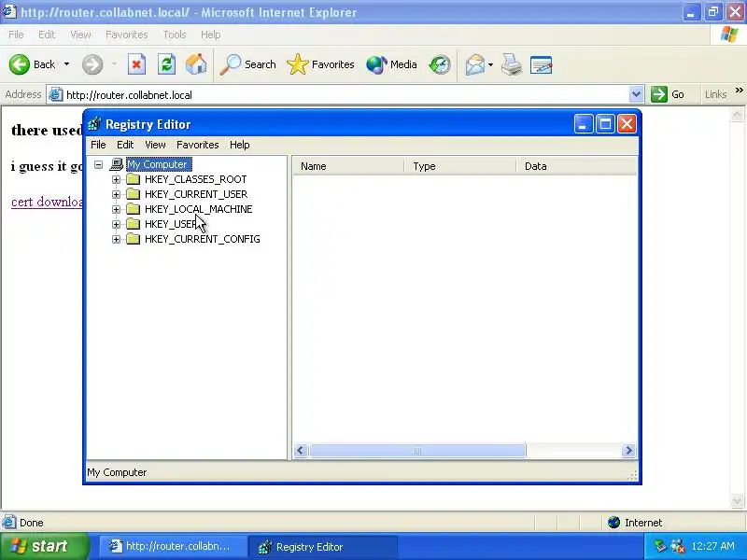This screenshot has height=560, width=747.
Task: Click the Registry Editor title bar icon
Action: point(94,124)
